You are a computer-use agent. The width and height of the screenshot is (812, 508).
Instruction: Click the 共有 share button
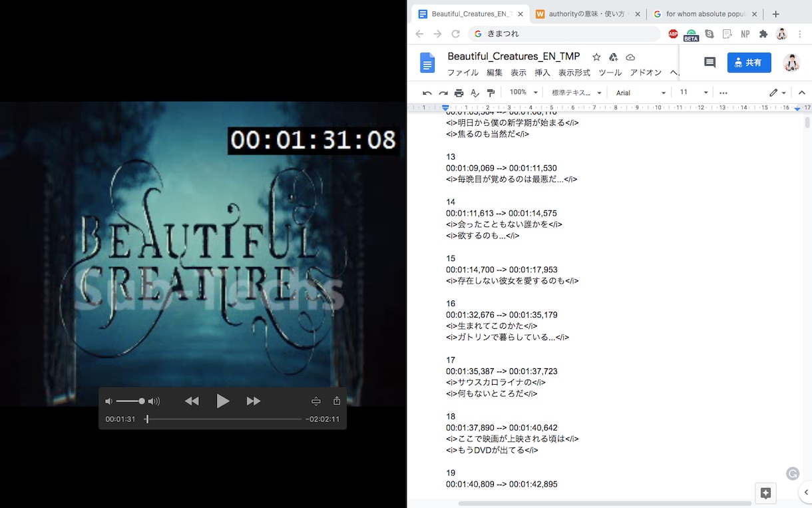(749, 63)
